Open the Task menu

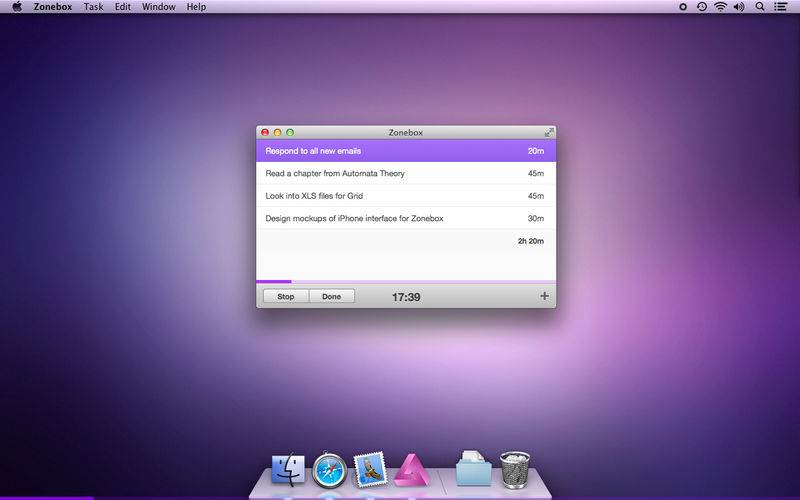(x=93, y=7)
